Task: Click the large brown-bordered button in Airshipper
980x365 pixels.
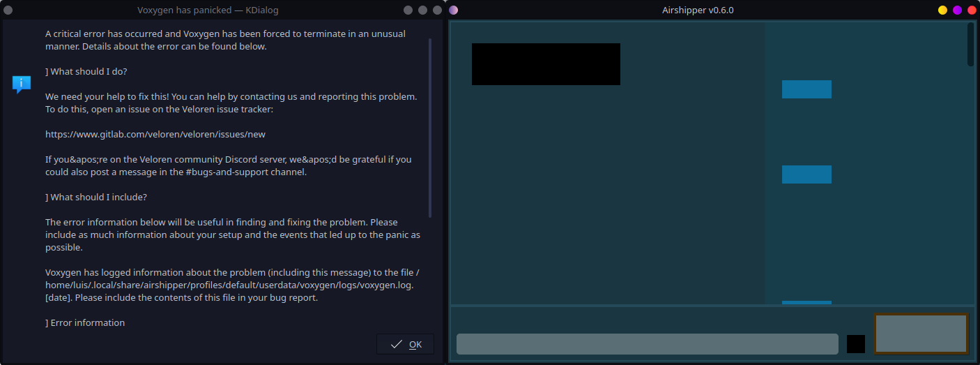Action: point(921,334)
